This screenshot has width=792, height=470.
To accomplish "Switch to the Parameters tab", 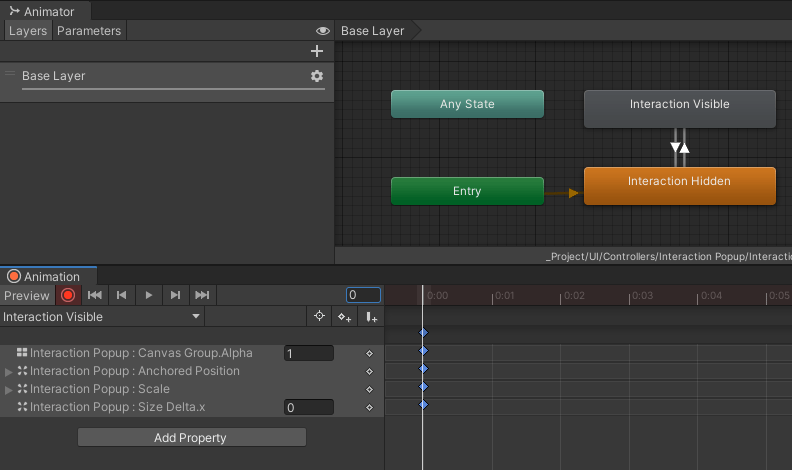I will (x=89, y=31).
